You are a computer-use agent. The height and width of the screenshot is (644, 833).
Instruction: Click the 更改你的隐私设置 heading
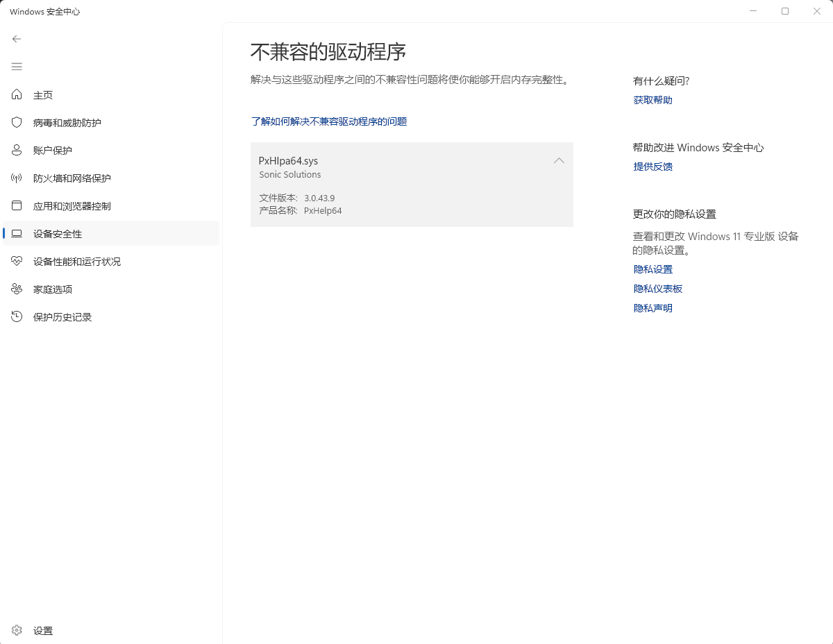(x=674, y=214)
